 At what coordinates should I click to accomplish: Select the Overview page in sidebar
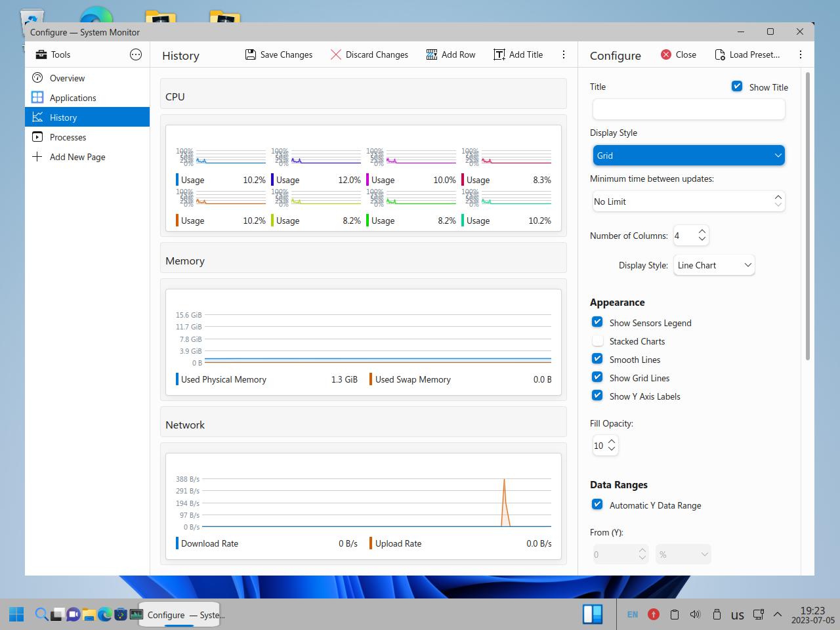(x=67, y=78)
